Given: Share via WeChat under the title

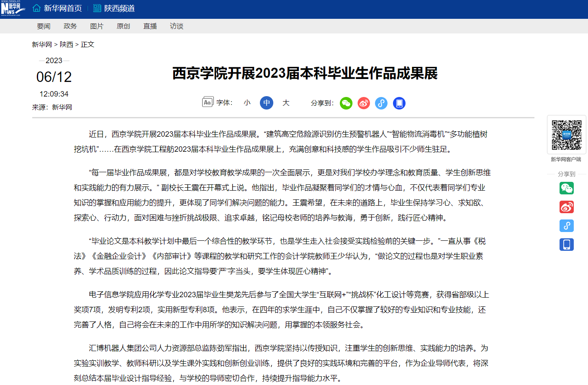Looking at the screenshot, I should [346, 103].
